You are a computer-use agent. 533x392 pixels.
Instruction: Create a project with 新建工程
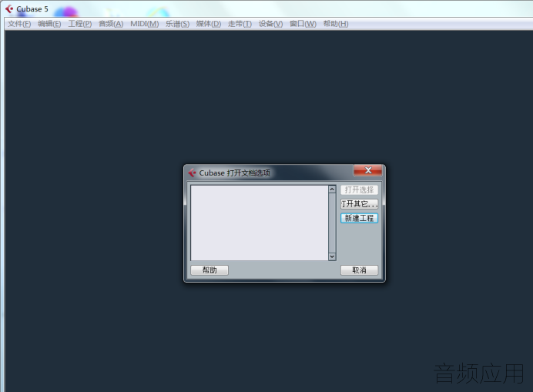[359, 218]
